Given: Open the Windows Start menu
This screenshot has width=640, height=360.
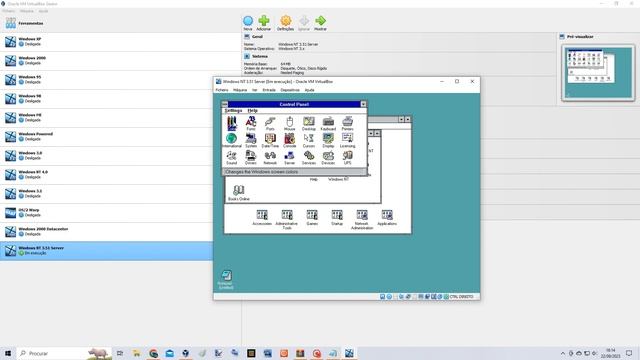Looking at the screenshot, I should pos(8,353).
